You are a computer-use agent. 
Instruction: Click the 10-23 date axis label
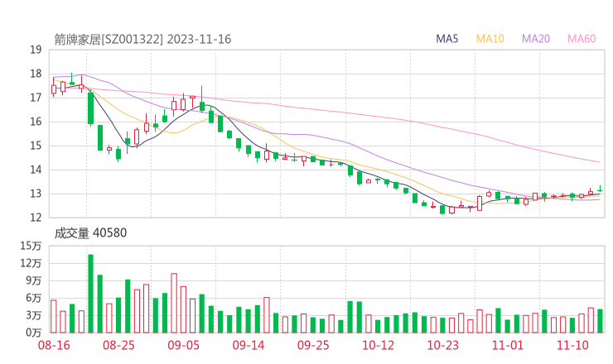(442, 345)
